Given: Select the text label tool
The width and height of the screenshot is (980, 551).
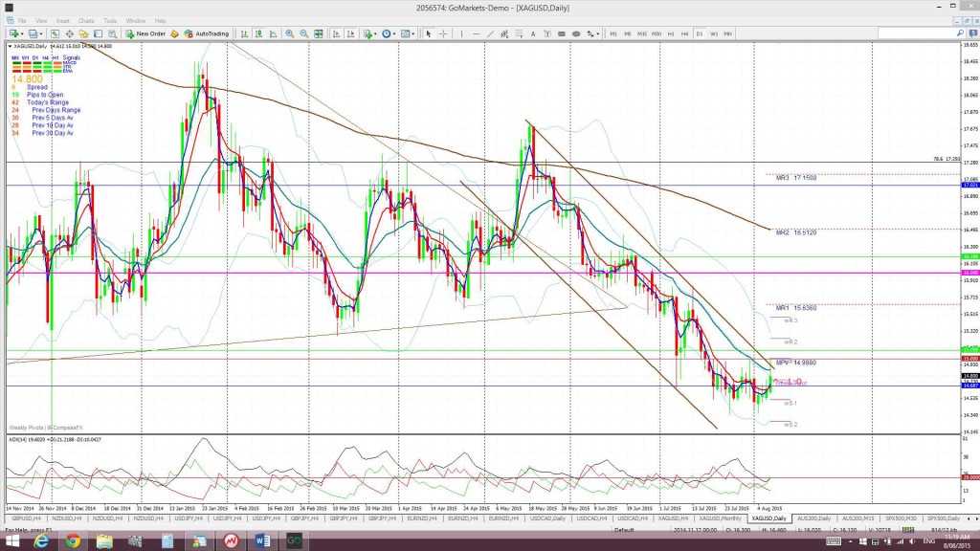Looking at the screenshot, I should click(x=547, y=33).
